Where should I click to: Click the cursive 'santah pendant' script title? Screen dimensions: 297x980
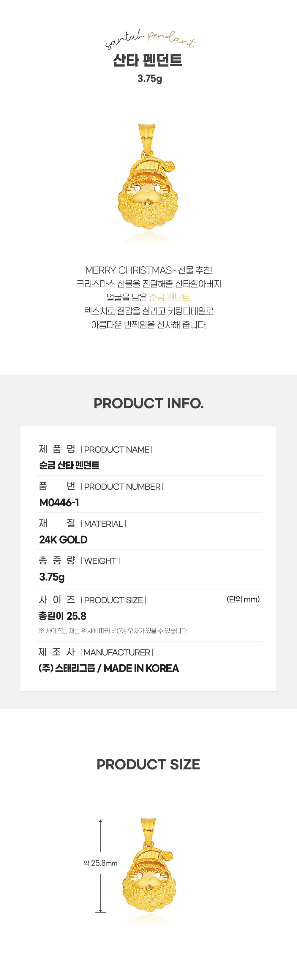click(x=150, y=39)
